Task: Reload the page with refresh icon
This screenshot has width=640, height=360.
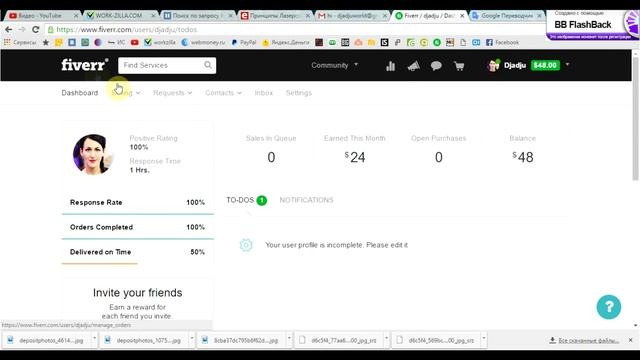Action: [36, 29]
